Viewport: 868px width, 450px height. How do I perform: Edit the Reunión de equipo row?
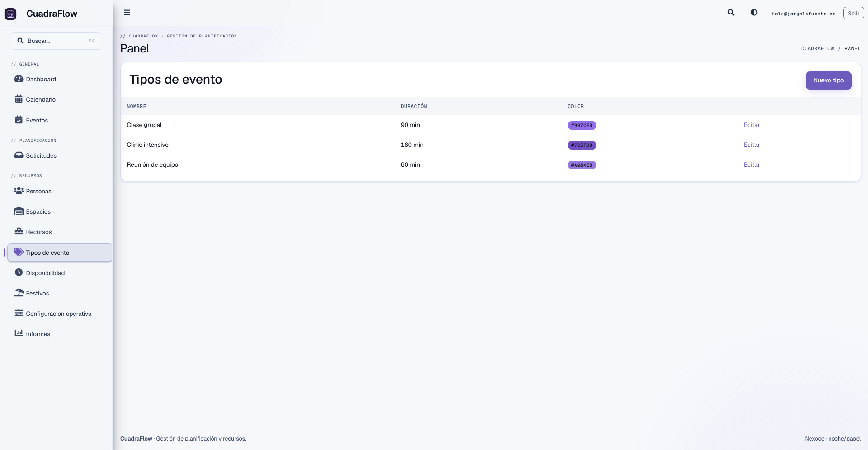pyautogui.click(x=751, y=165)
